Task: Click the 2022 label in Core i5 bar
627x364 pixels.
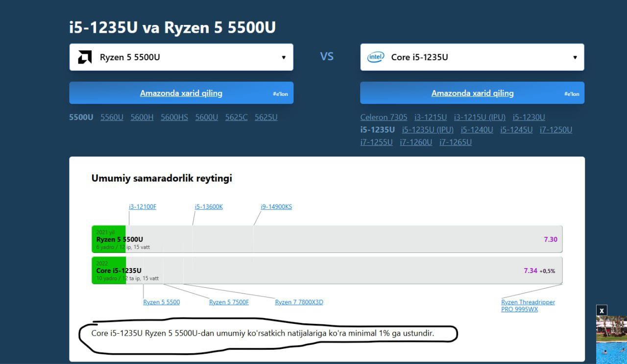Action: click(102, 264)
